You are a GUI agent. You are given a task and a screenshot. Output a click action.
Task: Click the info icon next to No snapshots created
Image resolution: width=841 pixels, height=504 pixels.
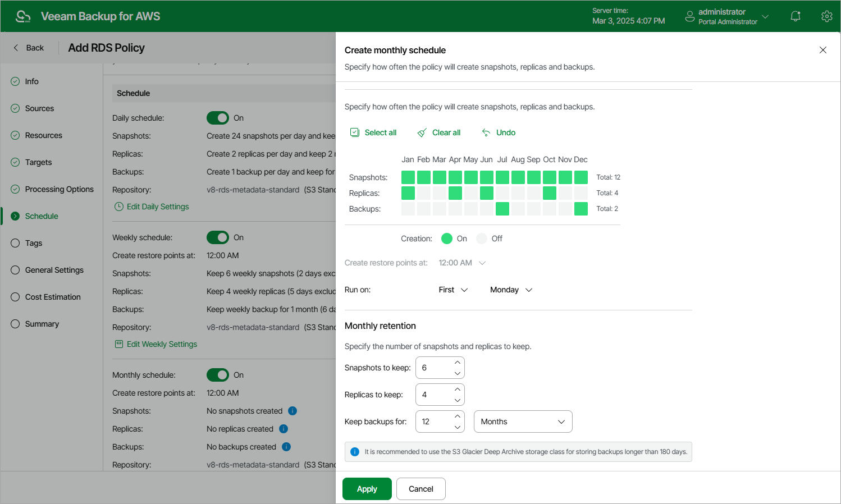coord(292,411)
